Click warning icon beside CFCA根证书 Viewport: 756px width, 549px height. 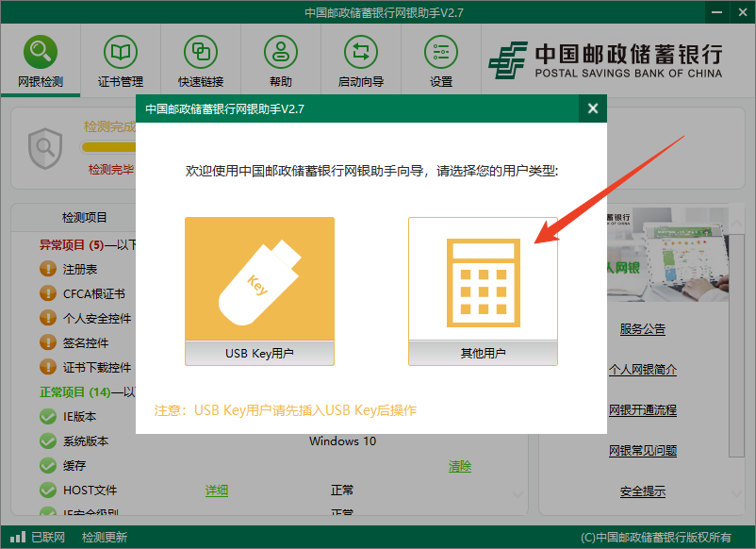click(x=48, y=292)
